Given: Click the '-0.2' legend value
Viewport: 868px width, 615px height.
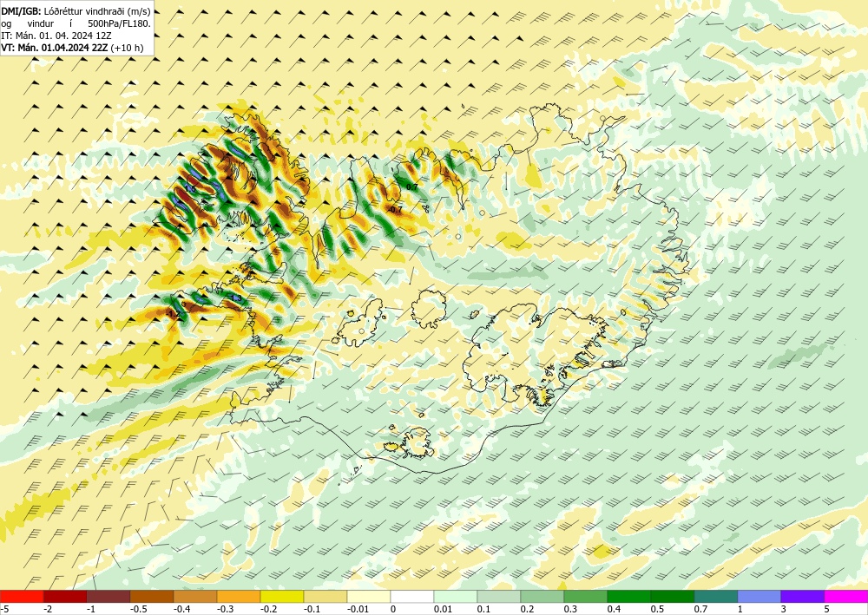Looking at the screenshot, I should (269, 610).
